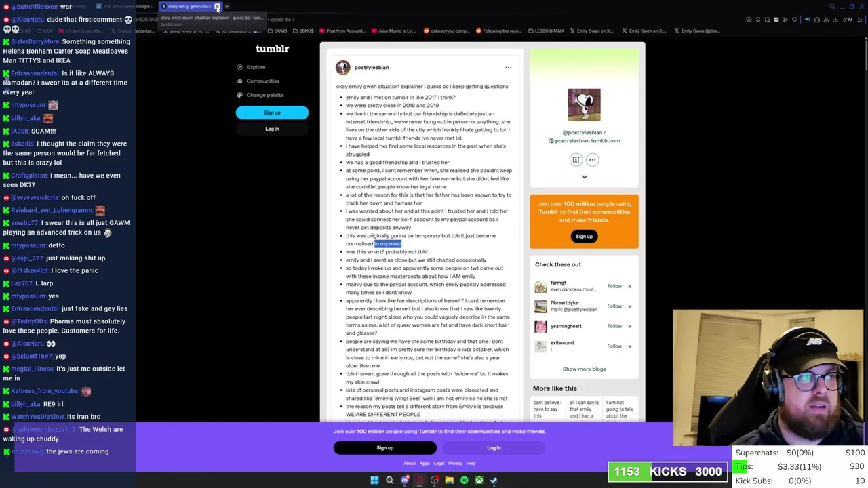Open Discord from the taskbar
The width and height of the screenshot is (868, 488).
pos(405,480)
